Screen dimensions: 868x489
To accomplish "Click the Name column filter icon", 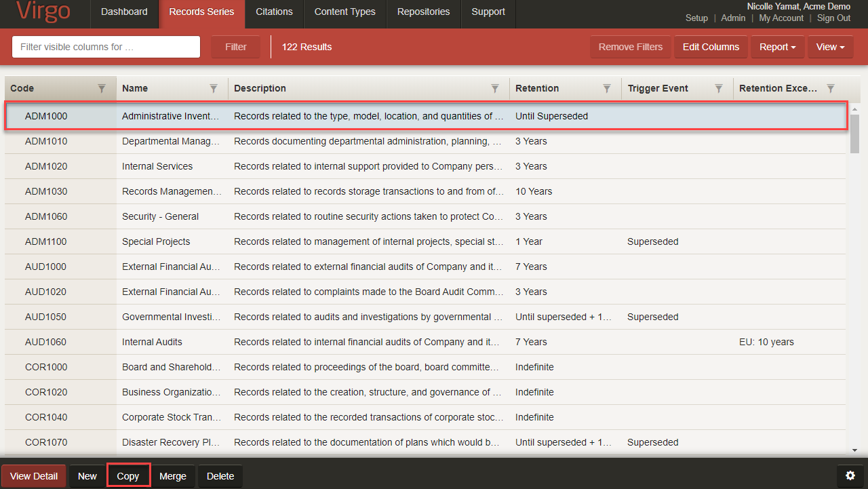I will coord(214,88).
